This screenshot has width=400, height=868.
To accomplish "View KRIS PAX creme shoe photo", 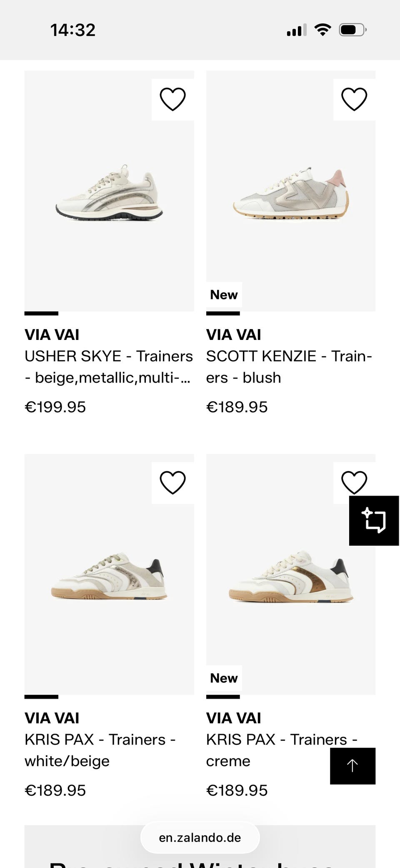I will click(291, 574).
